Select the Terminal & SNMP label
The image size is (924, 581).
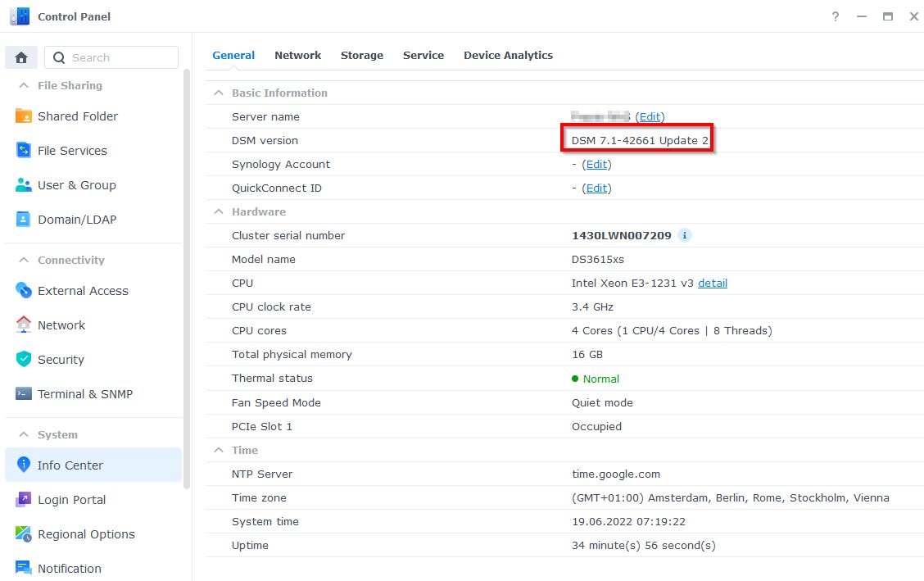point(85,393)
